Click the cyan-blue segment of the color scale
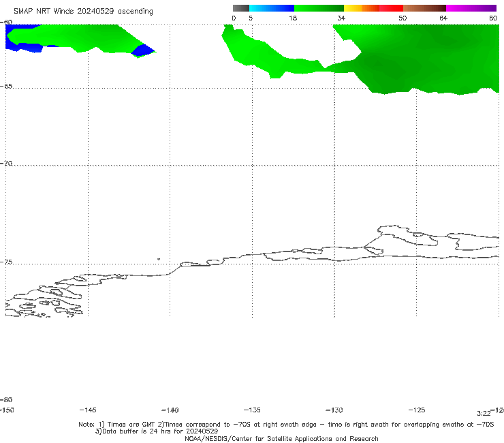The width and height of the screenshot is (504, 443). (272, 8)
